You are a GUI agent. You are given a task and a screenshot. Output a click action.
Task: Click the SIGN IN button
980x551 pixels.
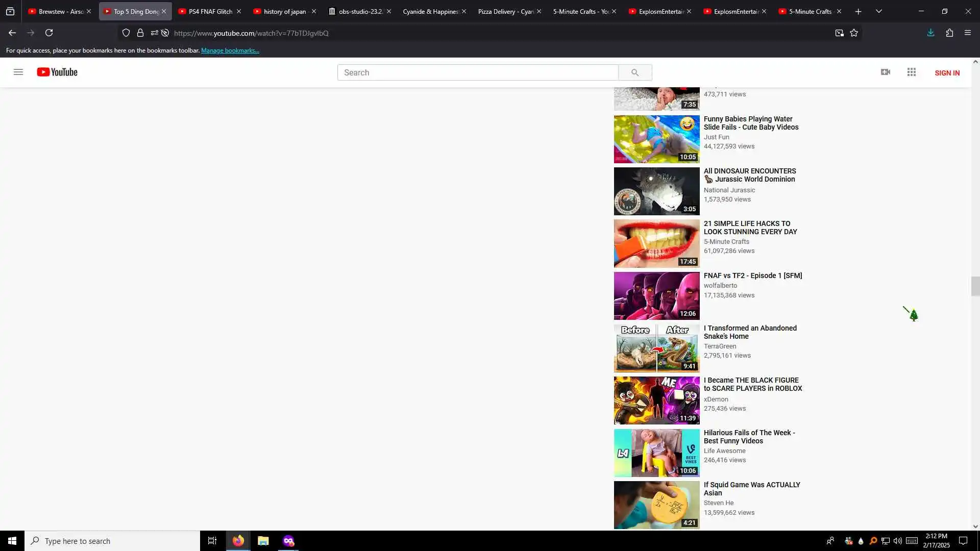coord(947,73)
